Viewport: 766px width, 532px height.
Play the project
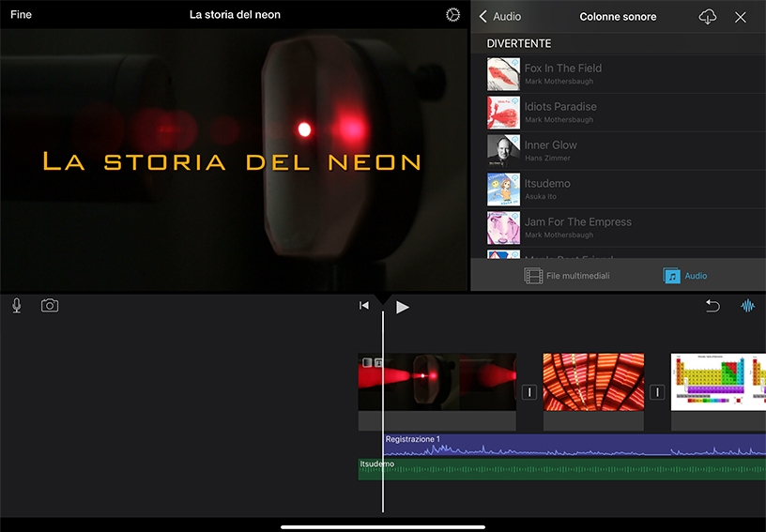click(402, 307)
